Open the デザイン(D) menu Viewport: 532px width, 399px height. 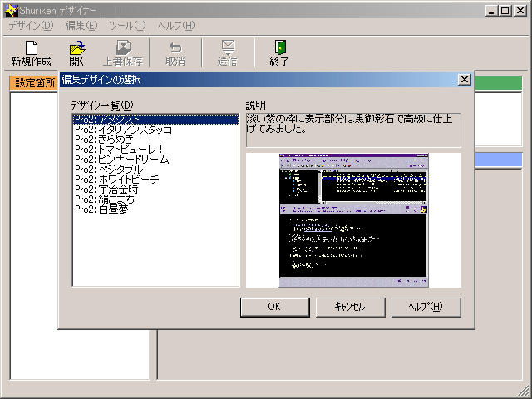(x=31, y=26)
